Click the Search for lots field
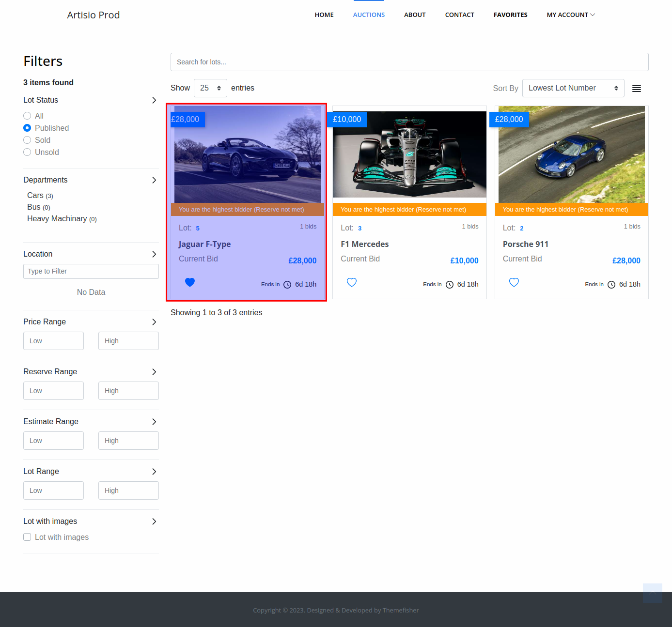The height and width of the screenshot is (627, 672). (x=409, y=62)
